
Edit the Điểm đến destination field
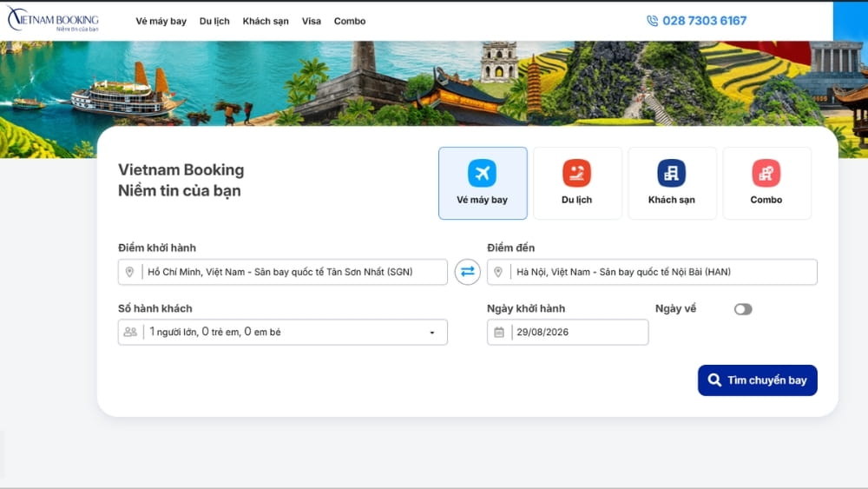click(x=652, y=272)
